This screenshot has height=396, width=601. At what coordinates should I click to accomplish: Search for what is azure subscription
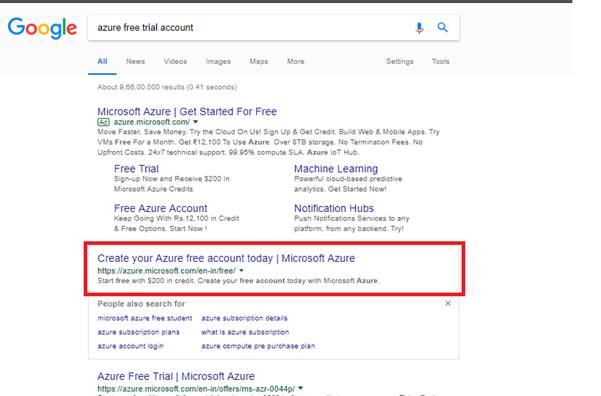click(245, 332)
